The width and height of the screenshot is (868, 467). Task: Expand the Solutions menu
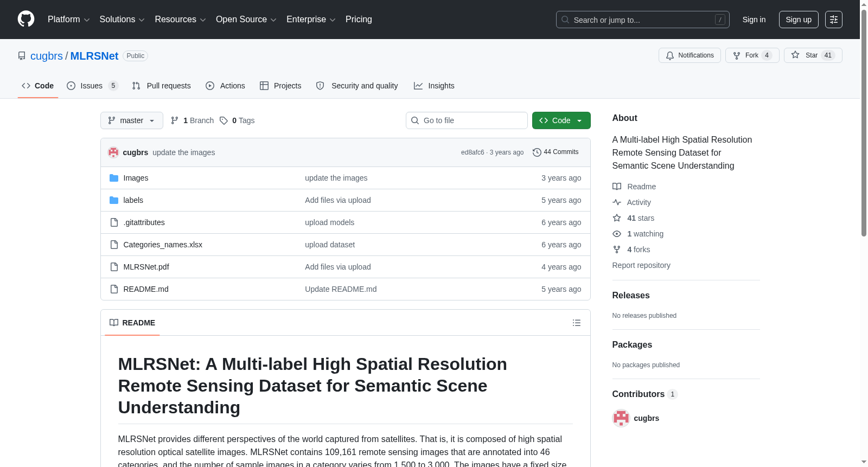pos(122,20)
